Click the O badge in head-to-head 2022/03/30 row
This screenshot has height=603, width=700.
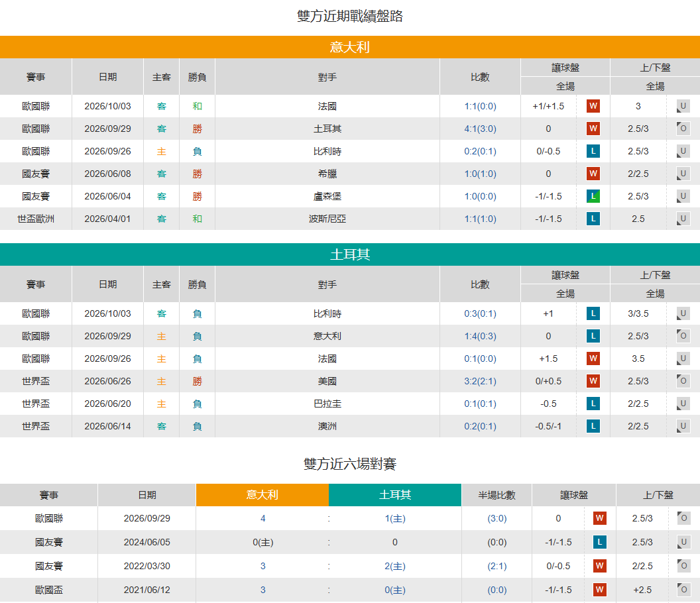683,566
